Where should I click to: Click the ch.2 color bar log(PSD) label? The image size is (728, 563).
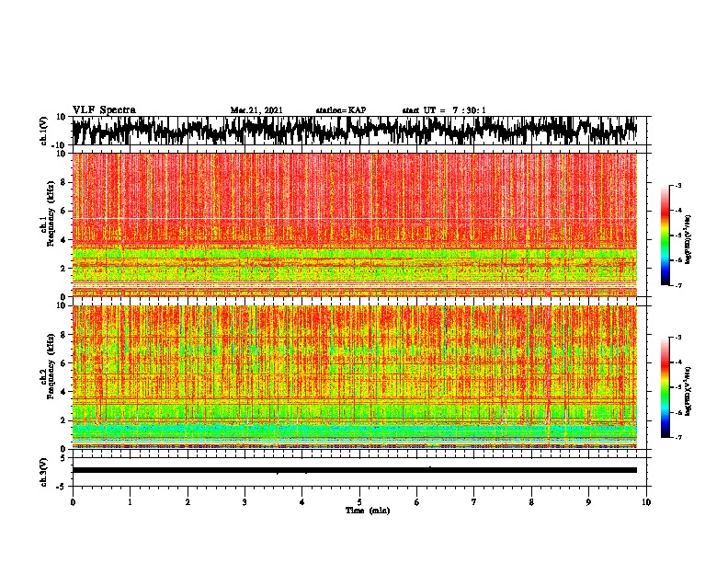(x=688, y=392)
